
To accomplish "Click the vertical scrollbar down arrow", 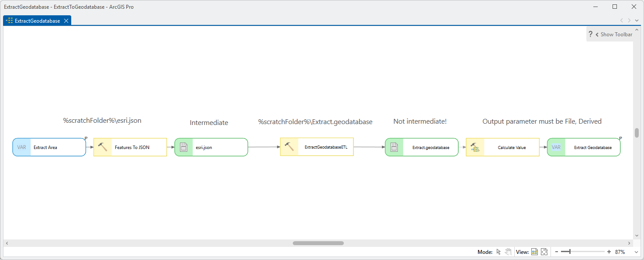I will tap(637, 235).
